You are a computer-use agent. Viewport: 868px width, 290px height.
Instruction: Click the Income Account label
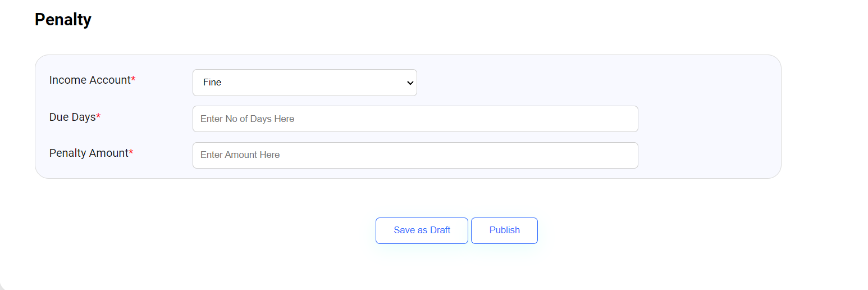click(90, 80)
